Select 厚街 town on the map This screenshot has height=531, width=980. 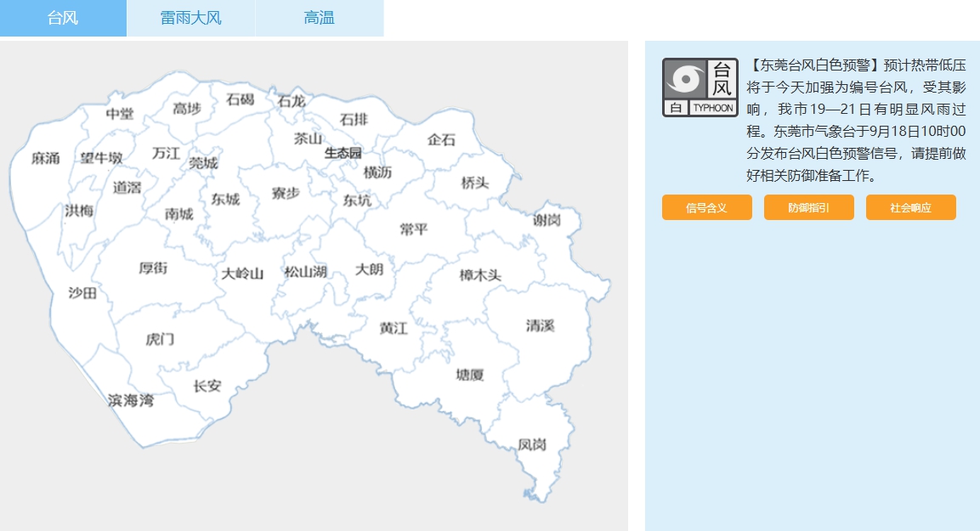[x=153, y=268]
